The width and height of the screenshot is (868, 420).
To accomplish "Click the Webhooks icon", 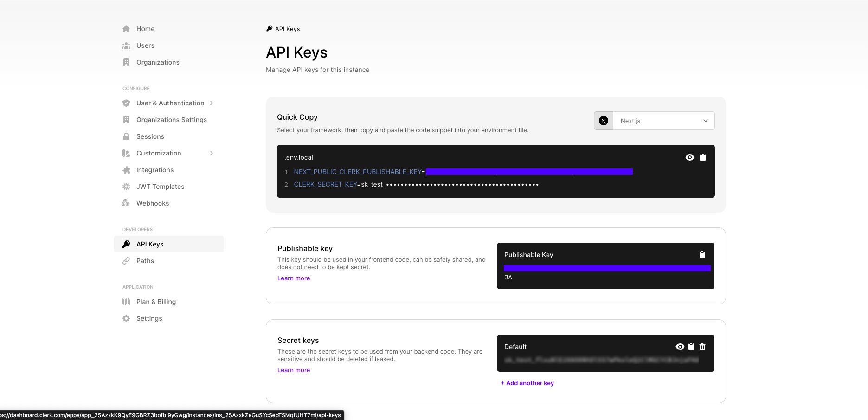I will click(125, 203).
